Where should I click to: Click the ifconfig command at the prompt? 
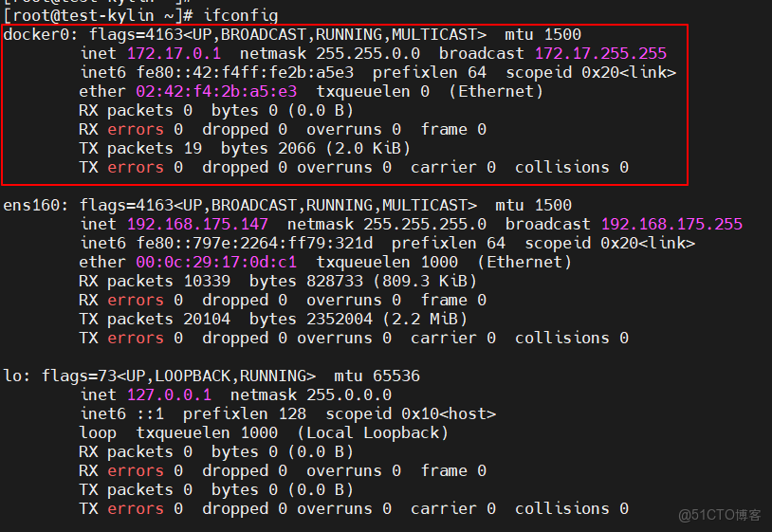(241, 15)
